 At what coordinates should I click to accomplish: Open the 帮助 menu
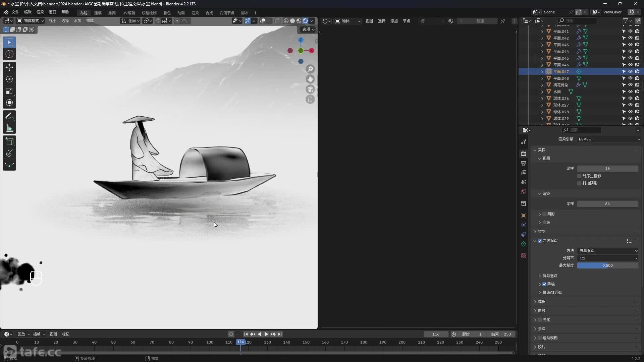tap(65, 12)
